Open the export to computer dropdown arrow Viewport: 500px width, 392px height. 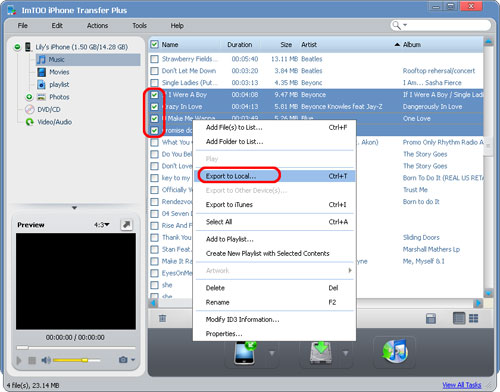346,353
